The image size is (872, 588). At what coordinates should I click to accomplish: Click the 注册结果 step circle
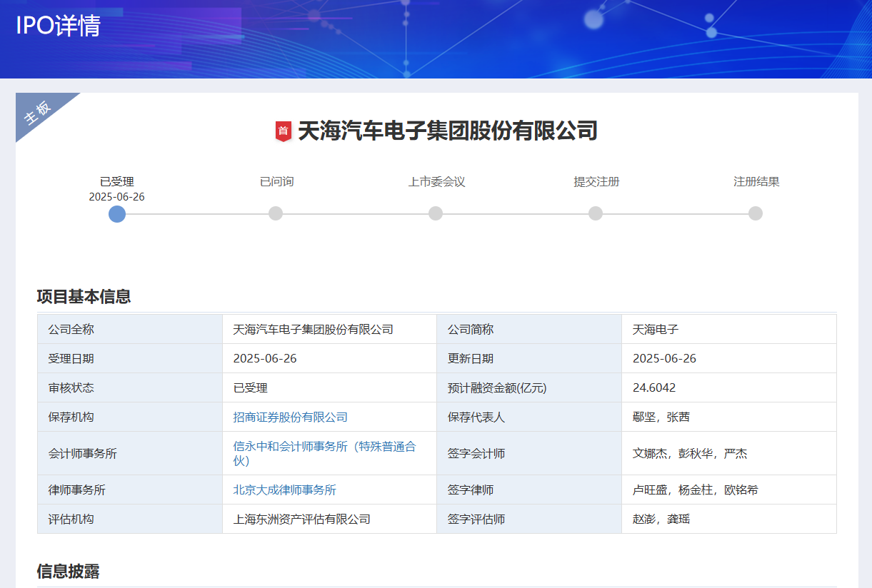(756, 213)
